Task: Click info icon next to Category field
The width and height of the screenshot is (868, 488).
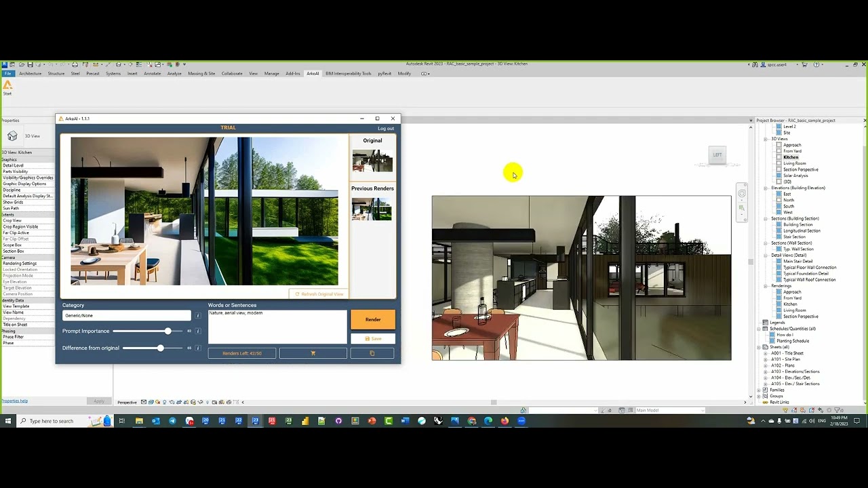Action: 198,316
